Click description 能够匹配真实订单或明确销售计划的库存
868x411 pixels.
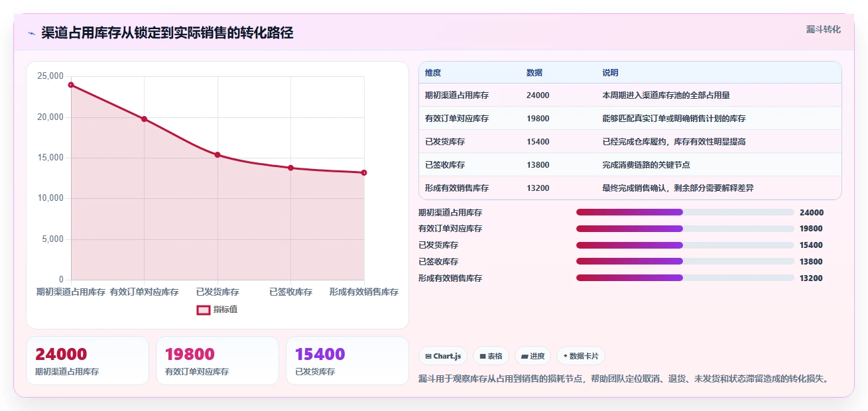(674, 119)
